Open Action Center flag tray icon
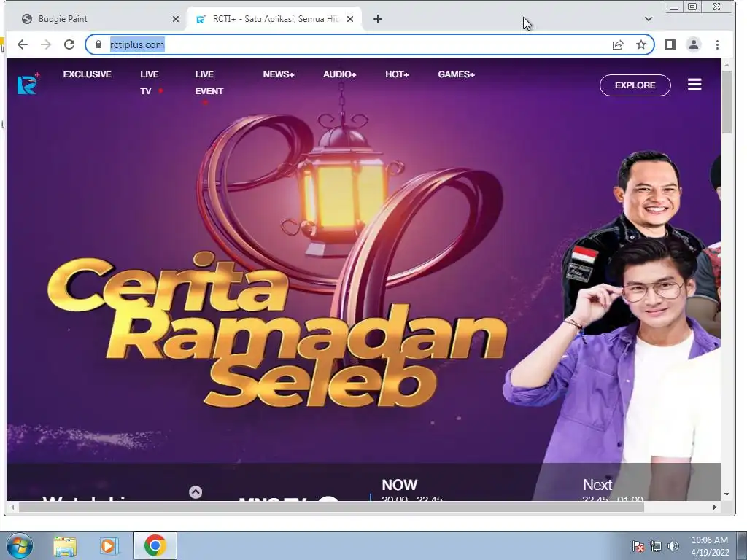Viewport: 747px width, 560px height. click(638, 546)
